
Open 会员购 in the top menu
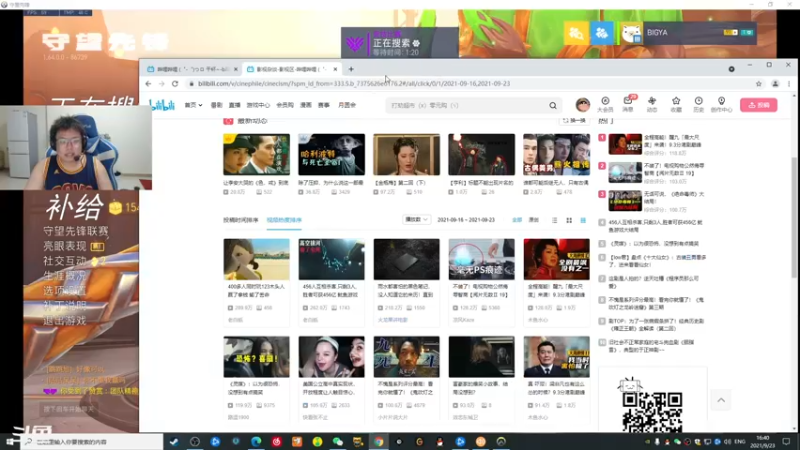coord(285,105)
